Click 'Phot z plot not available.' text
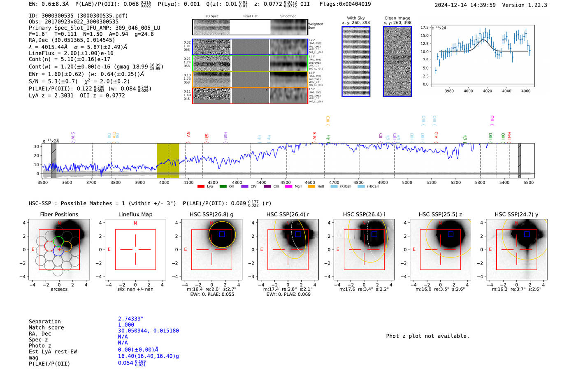 (x=427, y=336)
